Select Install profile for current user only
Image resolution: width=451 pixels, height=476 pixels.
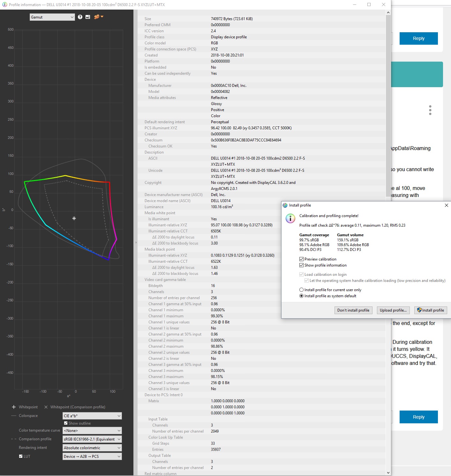tap(301, 290)
